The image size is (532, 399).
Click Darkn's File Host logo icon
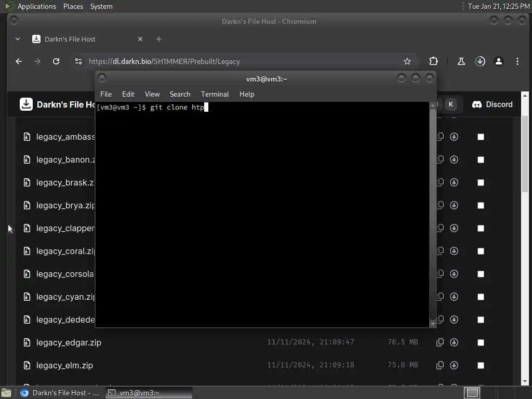click(x=26, y=104)
